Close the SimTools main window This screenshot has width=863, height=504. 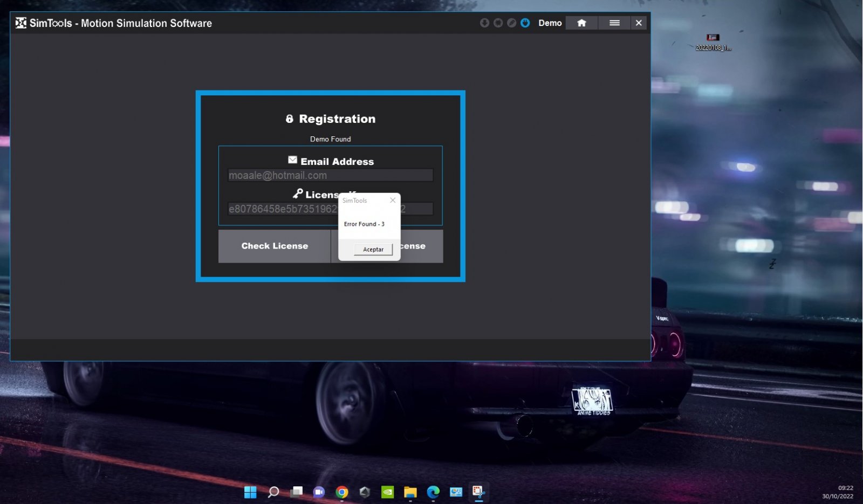[639, 23]
